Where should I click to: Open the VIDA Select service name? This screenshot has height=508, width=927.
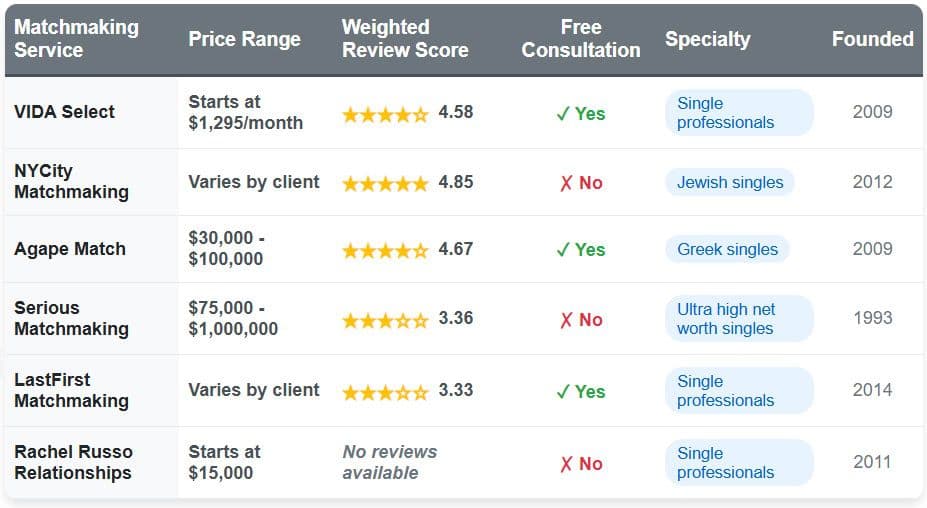(65, 112)
